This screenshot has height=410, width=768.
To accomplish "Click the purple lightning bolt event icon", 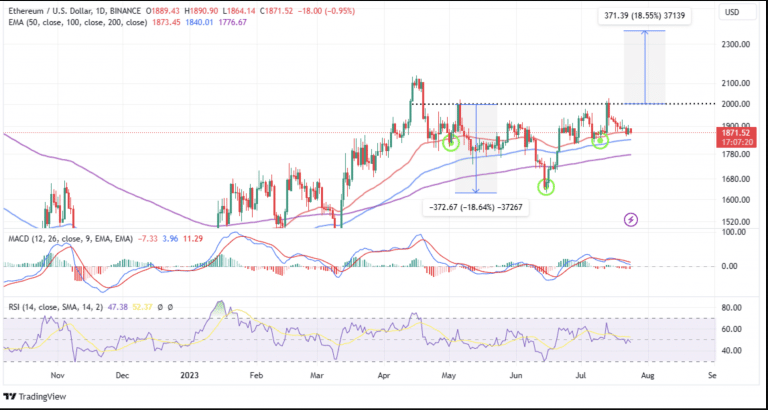I will (x=631, y=218).
